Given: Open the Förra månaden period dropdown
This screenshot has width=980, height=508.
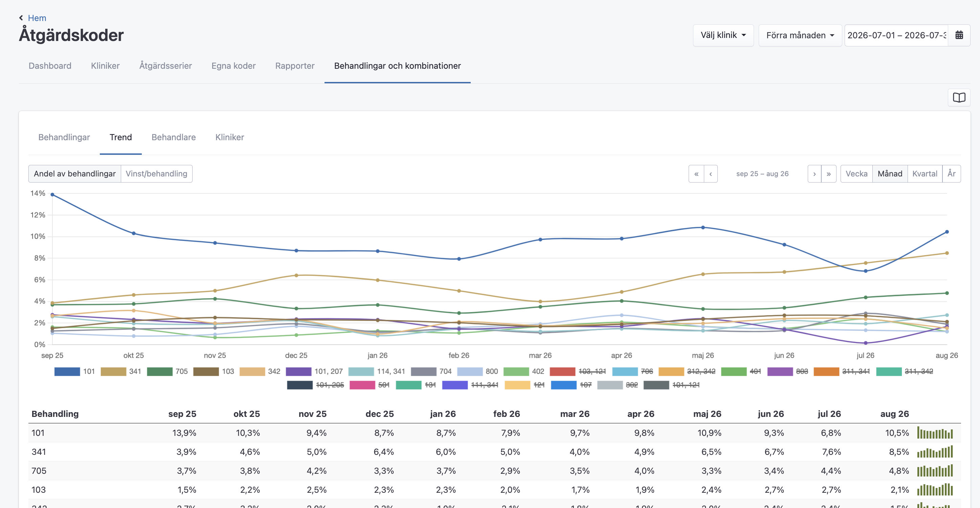Looking at the screenshot, I should (800, 35).
